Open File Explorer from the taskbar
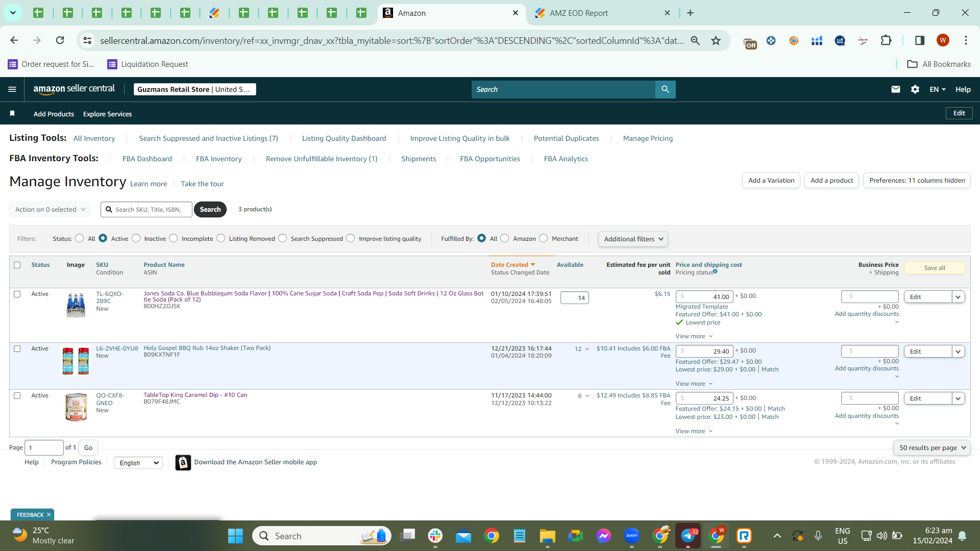Image resolution: width=980 pixels, height=551 pixels. pyautogui.click(x=548, y=536)
